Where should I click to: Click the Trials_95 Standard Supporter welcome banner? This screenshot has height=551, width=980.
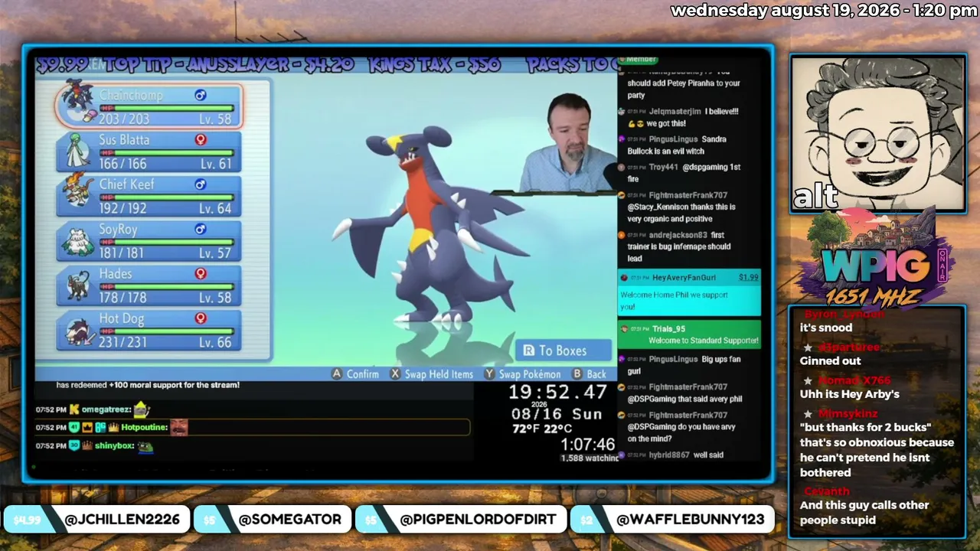coord(689,334)
